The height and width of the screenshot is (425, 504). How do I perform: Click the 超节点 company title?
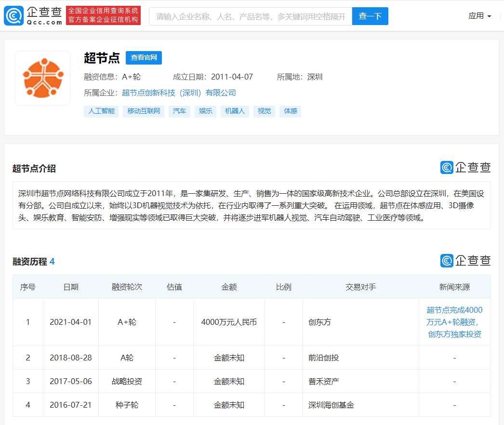point(102,58)
